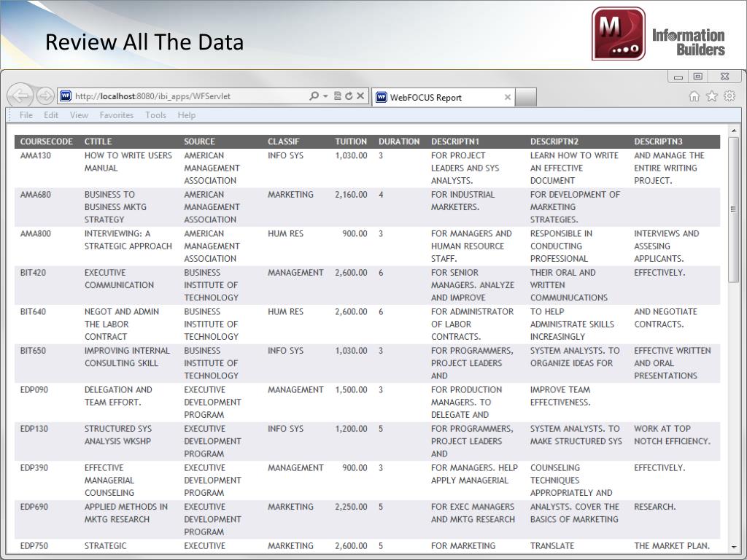
Task: Click the DURATION column header
Action: click(x=399, y=141)
